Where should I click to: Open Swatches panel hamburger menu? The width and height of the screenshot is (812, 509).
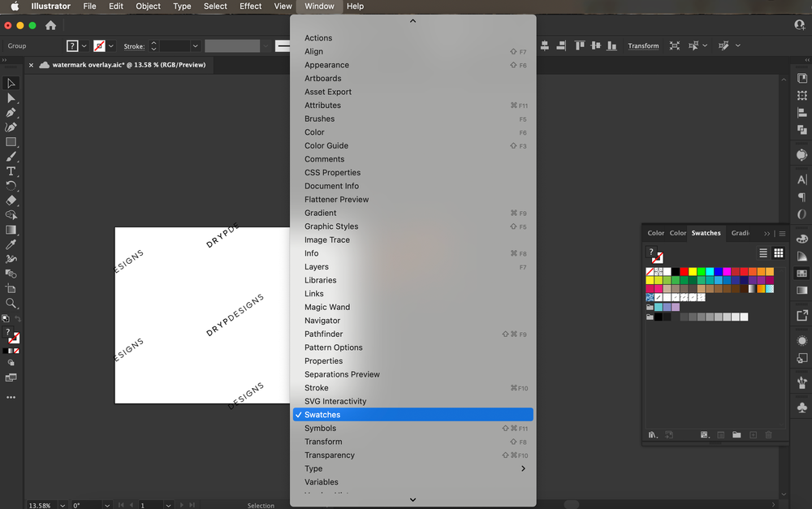pos(782,234)
